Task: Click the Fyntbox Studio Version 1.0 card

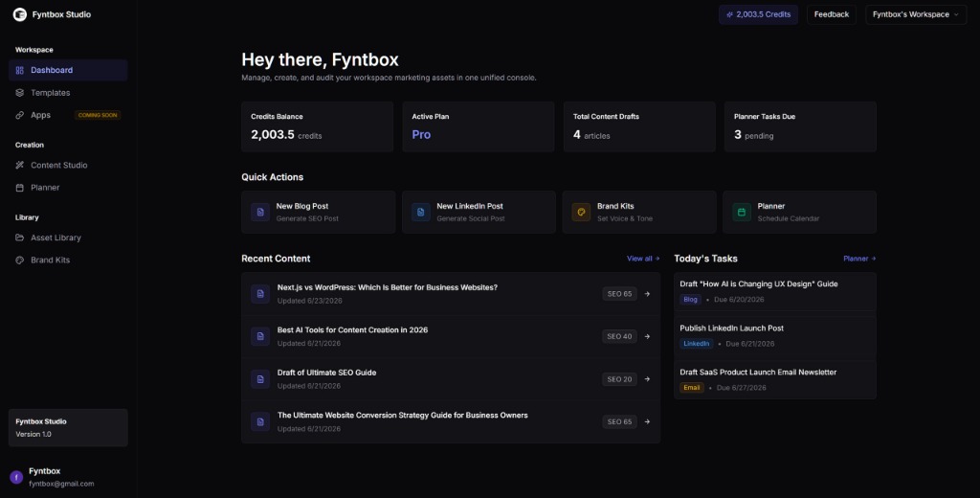Action: click(68, 428)
